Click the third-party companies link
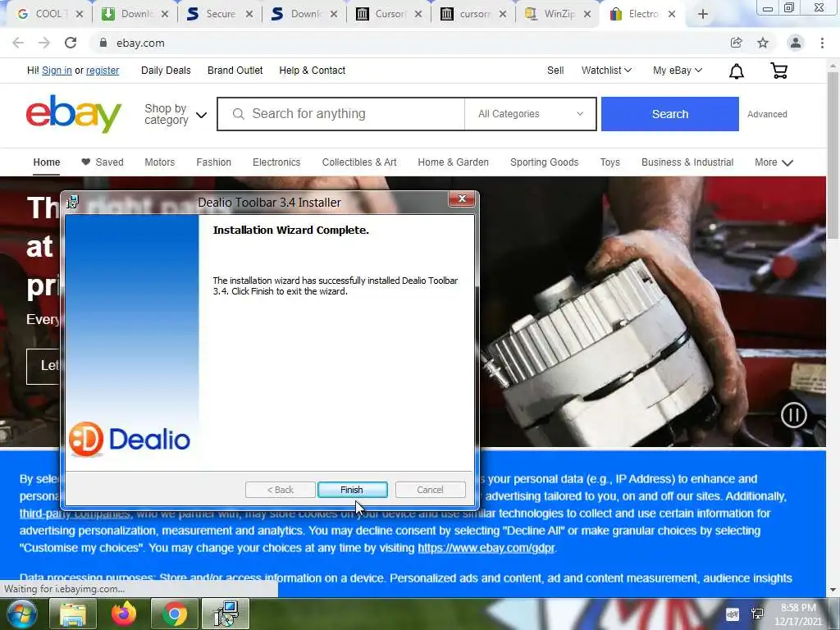This screenshot has height=630, width=840. pos(75,514)
